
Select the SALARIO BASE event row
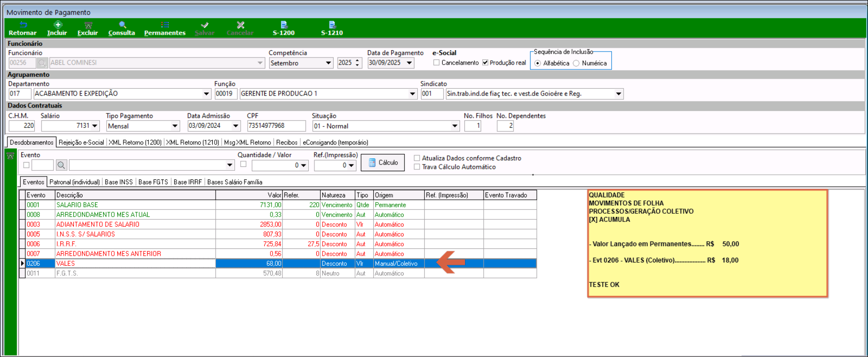tap(135, 205)
